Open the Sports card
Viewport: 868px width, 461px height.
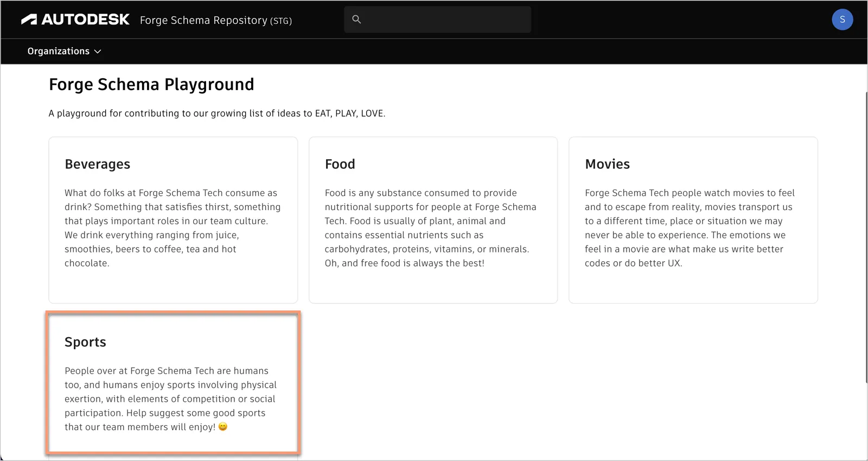(173, 382)
